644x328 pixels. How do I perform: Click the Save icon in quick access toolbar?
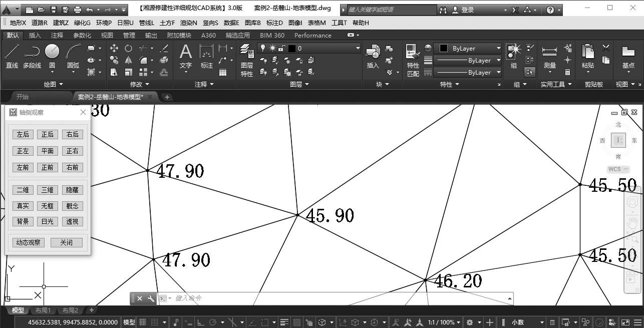pyautogui.click(x=53, y=10)
